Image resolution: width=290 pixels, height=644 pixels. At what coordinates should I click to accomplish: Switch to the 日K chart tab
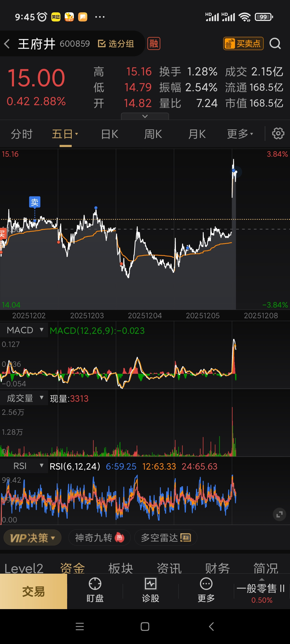point(110,134)
